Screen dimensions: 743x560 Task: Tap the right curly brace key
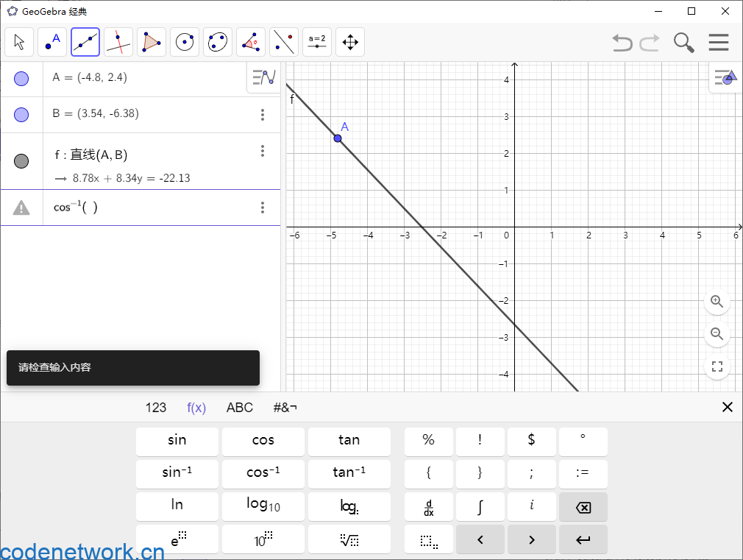pyautogui.click(x=480, y=474)
